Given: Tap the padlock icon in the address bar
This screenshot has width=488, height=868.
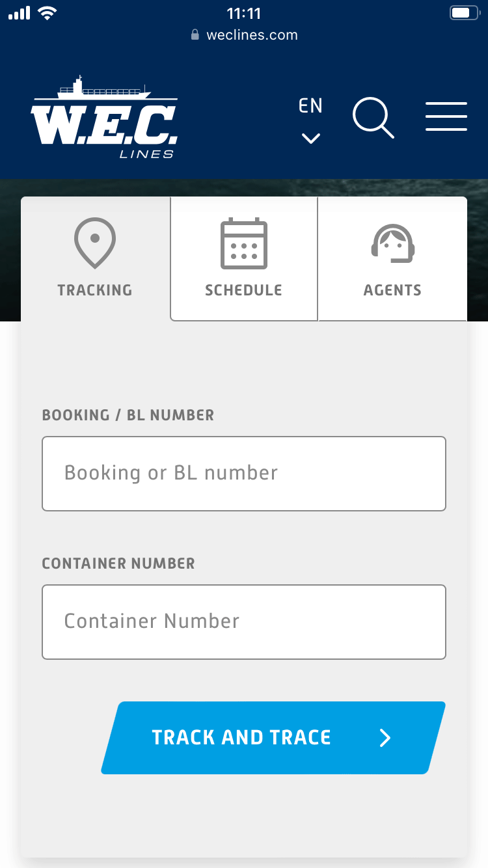Looking at the screenshot, I should click(x=195, y=35).
